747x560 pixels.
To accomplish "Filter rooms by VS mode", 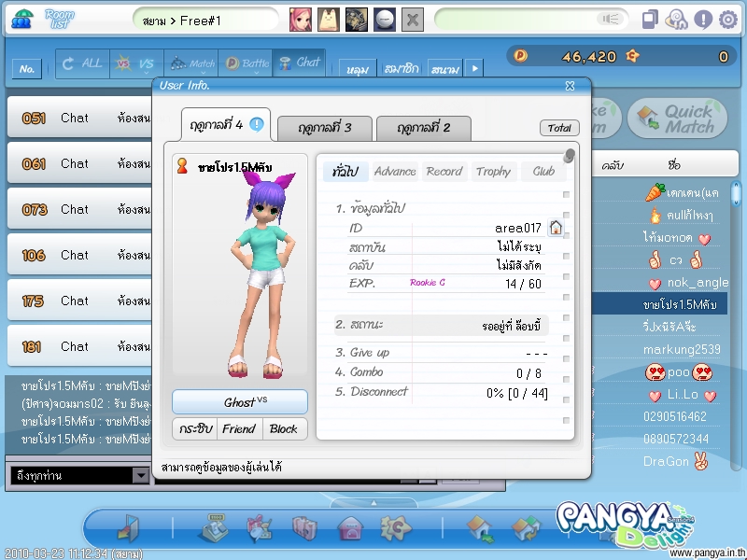I will tap(136, 63).
